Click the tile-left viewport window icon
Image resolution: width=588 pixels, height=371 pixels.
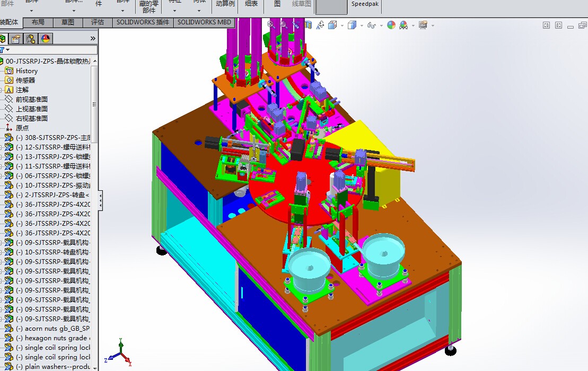(x=546, y=25)
